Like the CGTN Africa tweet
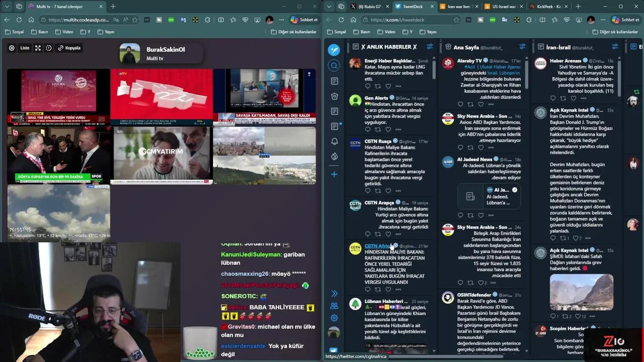Viewport: 644px width, 362px height. [388, 290]
